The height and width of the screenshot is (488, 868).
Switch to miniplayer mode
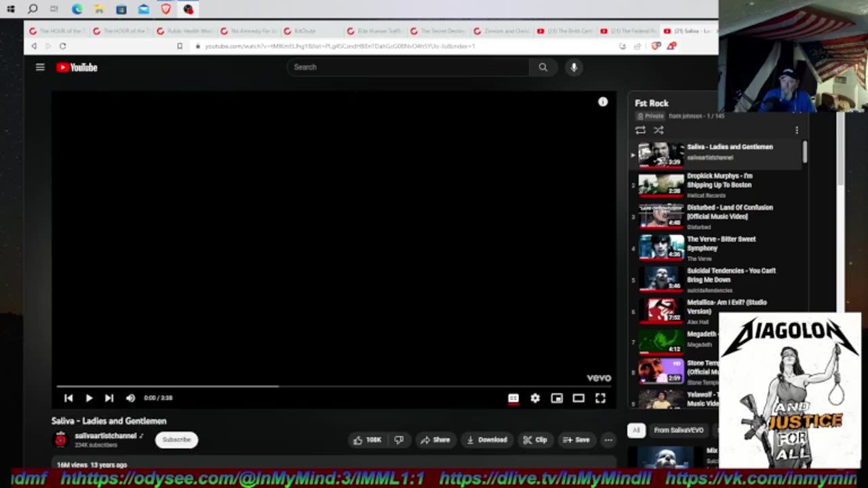point(557,398)
